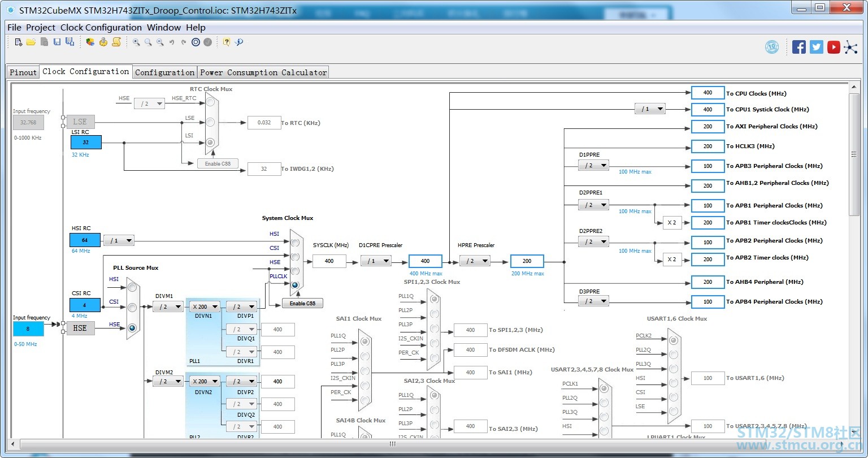This screenshot has width=868, height=458.
Task: Select HSI in PLL Source Mux
Action: 132,287
